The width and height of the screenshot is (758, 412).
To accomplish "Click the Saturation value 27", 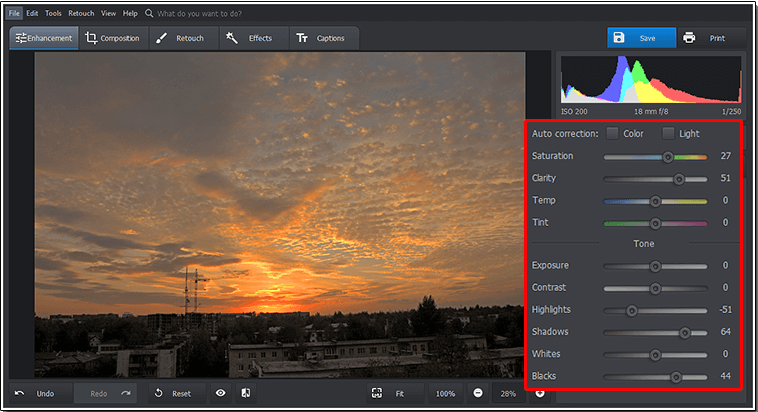I will click(725, 156).
